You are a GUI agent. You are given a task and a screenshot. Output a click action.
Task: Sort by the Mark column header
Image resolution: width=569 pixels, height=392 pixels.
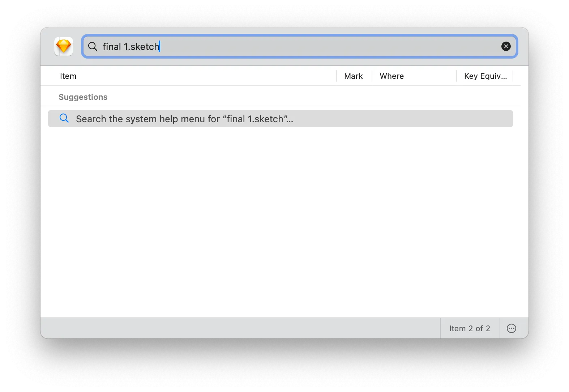353,76
